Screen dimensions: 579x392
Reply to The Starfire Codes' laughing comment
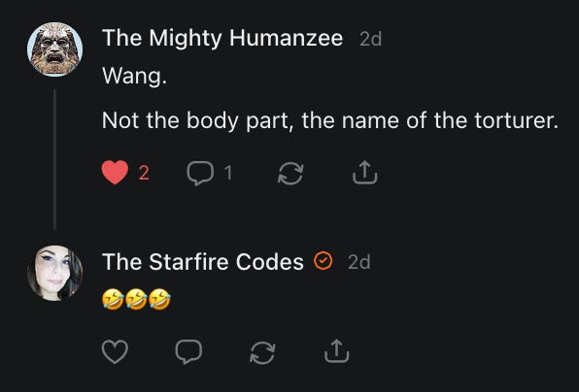coord(188,352)
